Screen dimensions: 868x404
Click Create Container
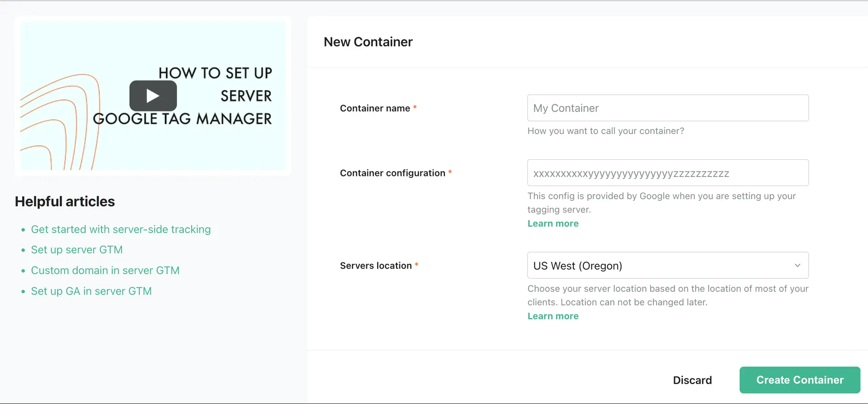tap(799, 380)
